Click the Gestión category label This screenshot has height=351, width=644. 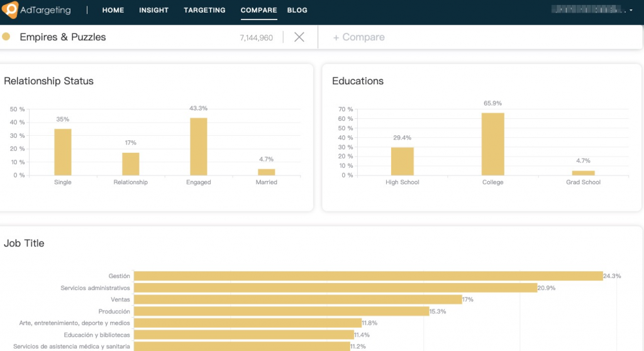click(x=119, y=276)
